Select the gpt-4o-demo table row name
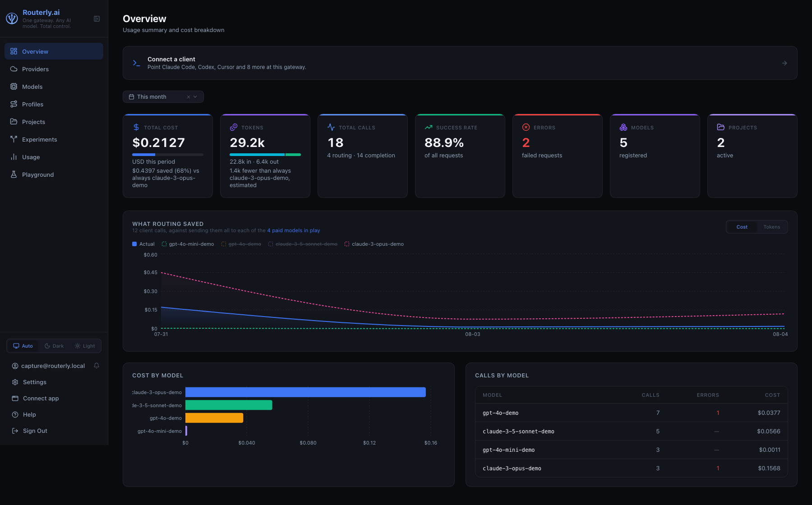 coord(501,413)
